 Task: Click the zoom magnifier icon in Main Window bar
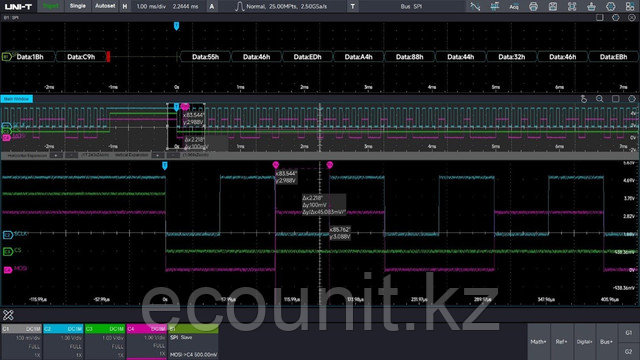click(600, 99)
